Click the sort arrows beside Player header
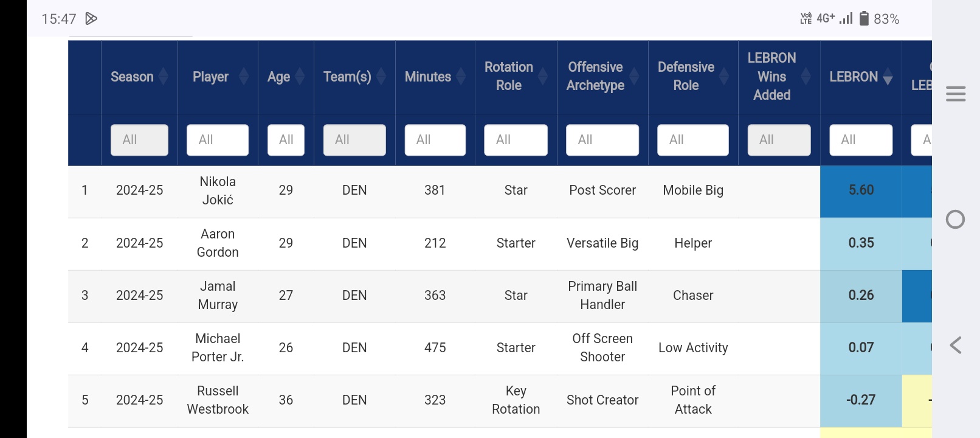The height and width of the screenshot is (438, 980). tap(244, 77)
